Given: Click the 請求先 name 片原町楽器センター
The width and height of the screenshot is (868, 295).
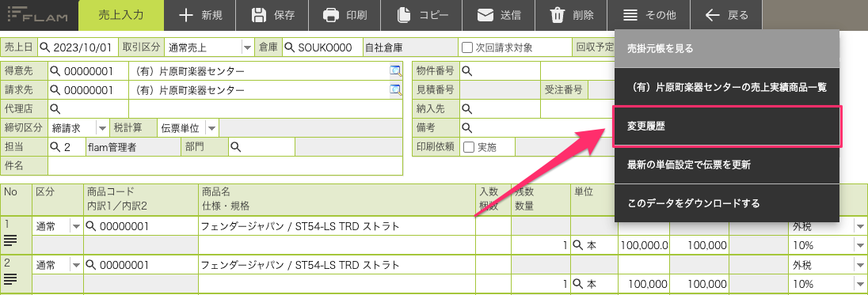Looking at the screenshot, I should (x=190, y=90).
